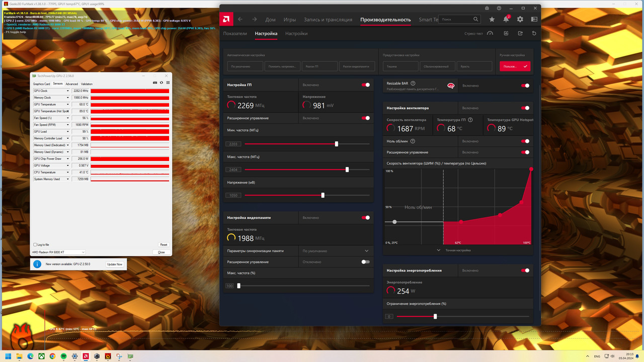Disable the Настройка вентилятора toggle
Viewport: 644px width, 362px height.
coord(525,108)
